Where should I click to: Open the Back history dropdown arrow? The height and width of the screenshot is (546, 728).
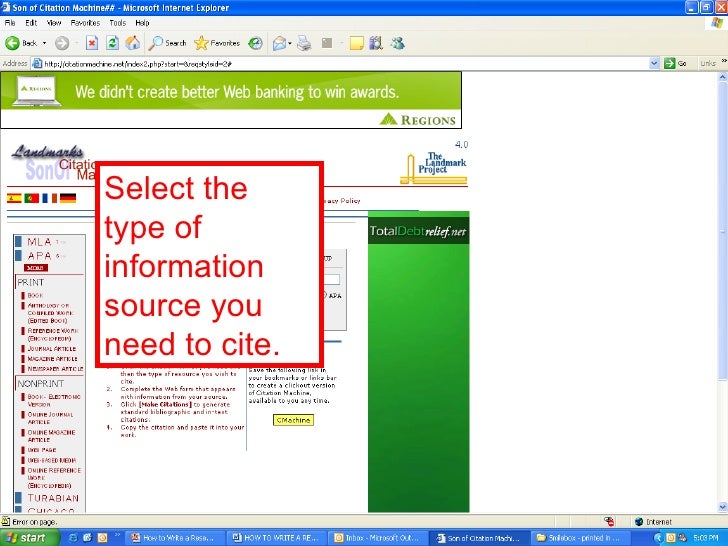point(45,43)
